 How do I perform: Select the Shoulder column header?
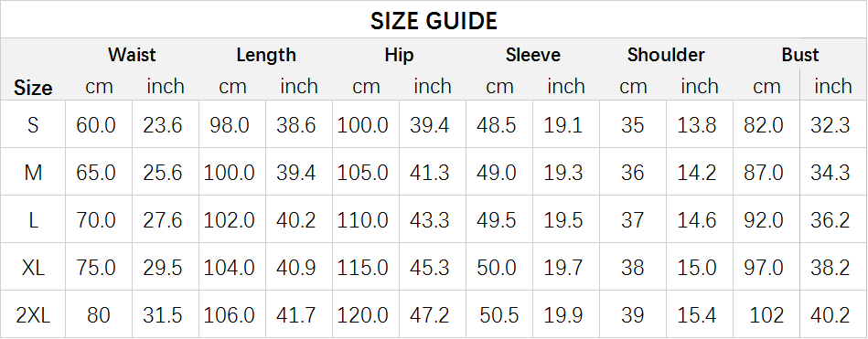666,55
